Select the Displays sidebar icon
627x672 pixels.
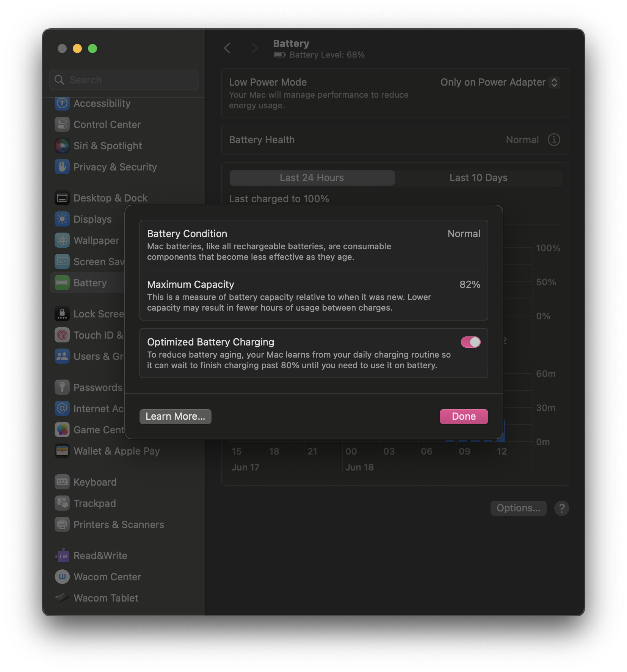point(62,219)
